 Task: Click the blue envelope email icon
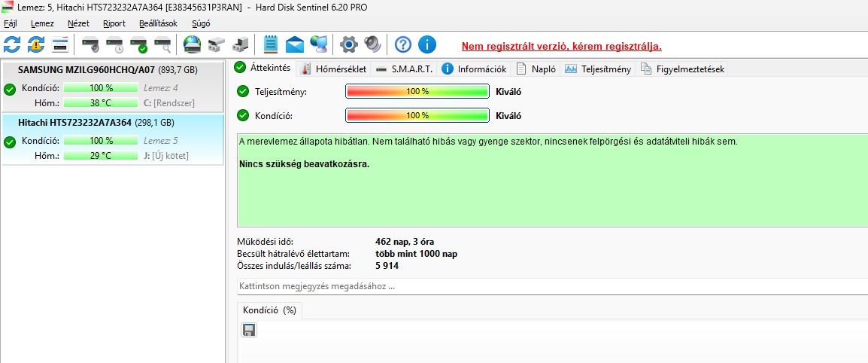click(295, 44)
